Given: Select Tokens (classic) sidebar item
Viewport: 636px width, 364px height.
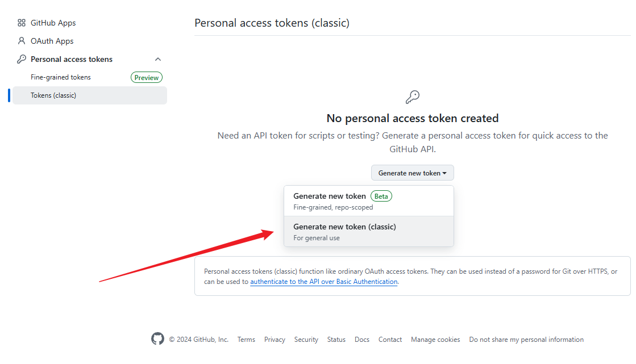Looking at the screenshot, I should pyautogui.click(x=53, y=95).
